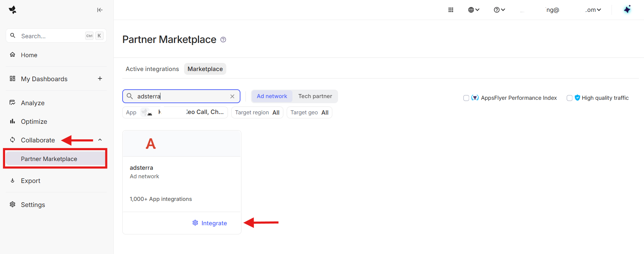
Task: Click the partner search input with adsterra
Action: pos(181,96)
